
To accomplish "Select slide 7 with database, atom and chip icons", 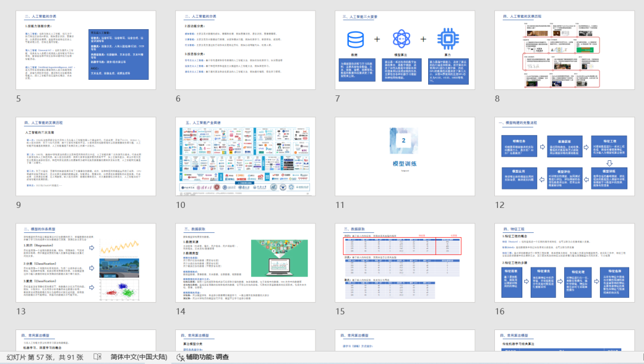I will [405, 50].
